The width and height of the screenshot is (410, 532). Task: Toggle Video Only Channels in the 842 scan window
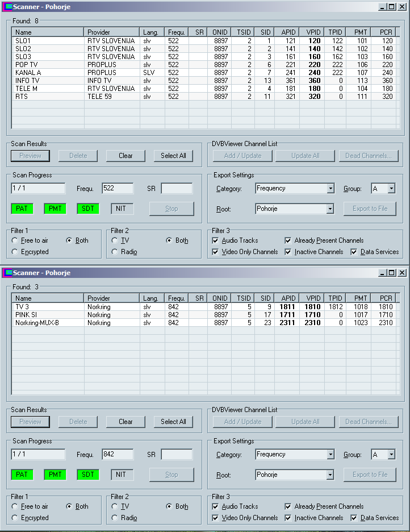(x=215, y=518)
